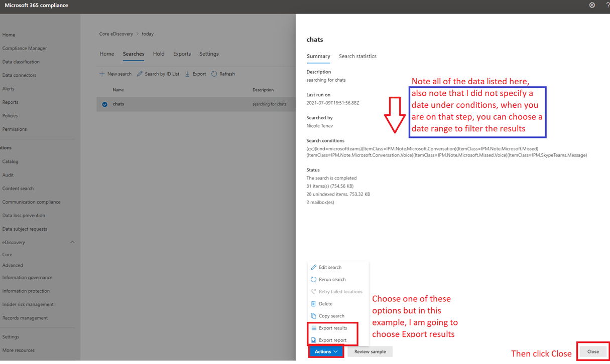The image size is (610, 364).
Task: Click the 'searching for chats' description cell
Action: (269, 104)
